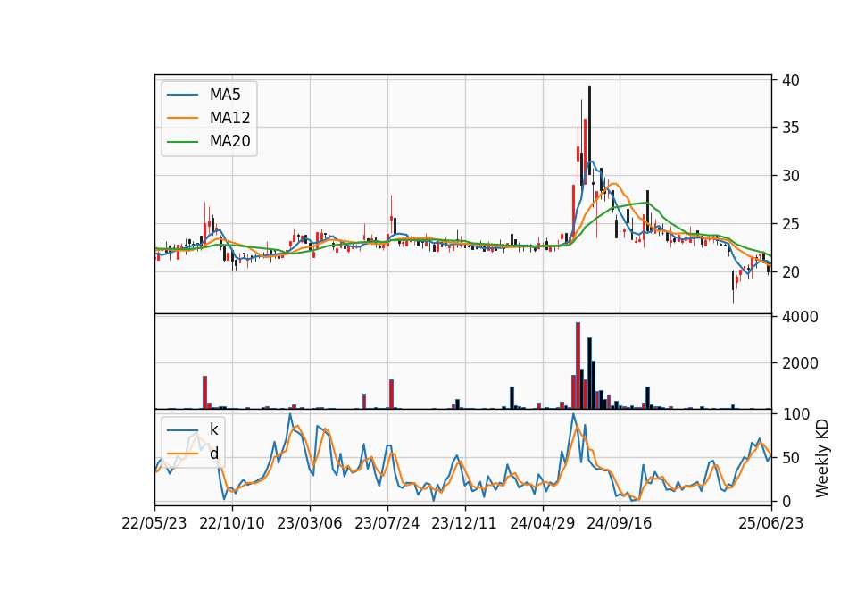Click the 22/05/23 date axis label
The image size is (857, 616).
click(154, 523)
